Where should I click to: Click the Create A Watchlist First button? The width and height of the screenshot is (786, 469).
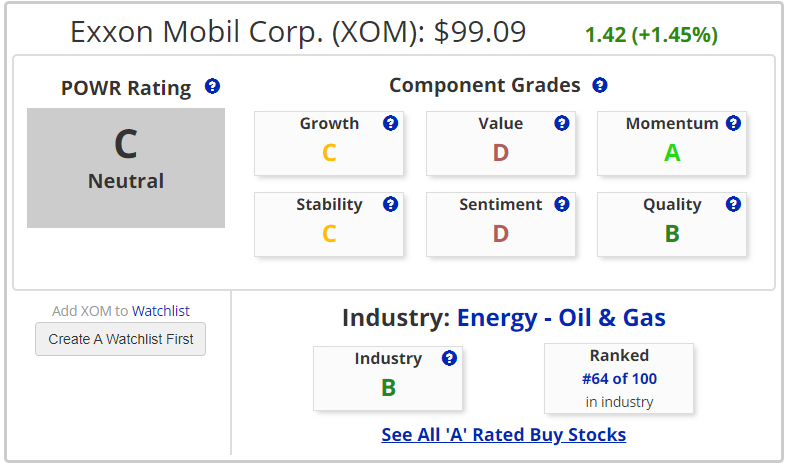click(x=120, y=339)
